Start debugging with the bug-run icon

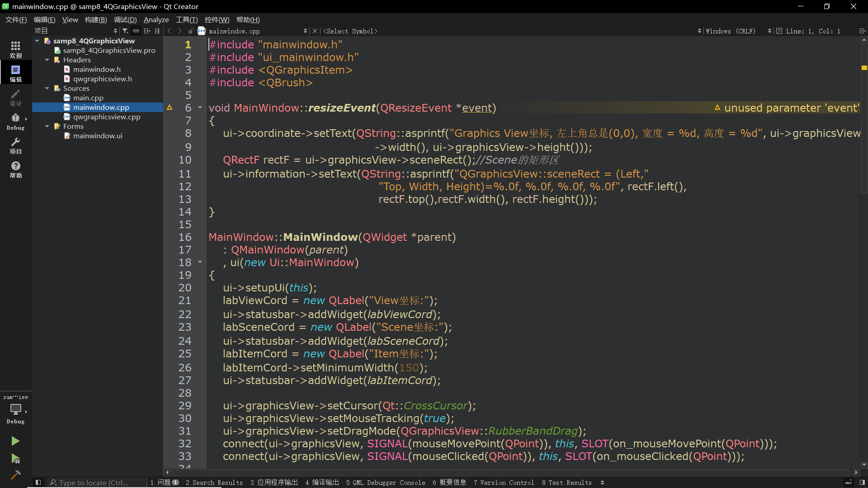tap(15, 459)
